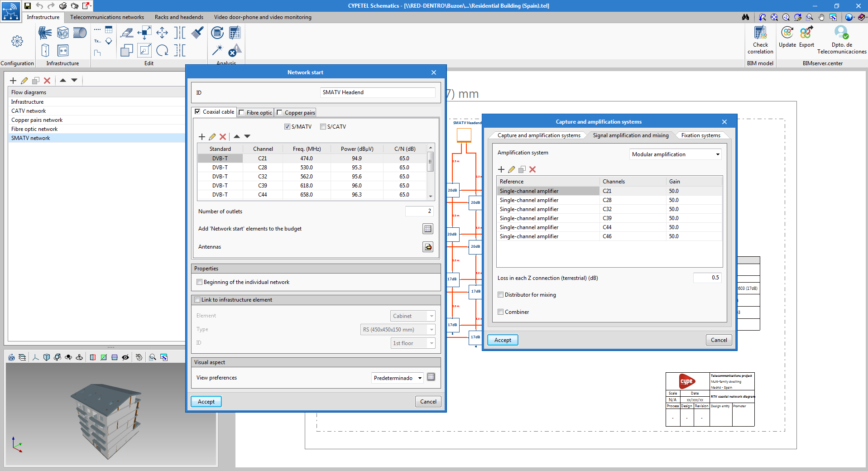This screenshot has height=471, width=868.
Task: Move the selected flow diagram up
Action: tap(63, 80)
